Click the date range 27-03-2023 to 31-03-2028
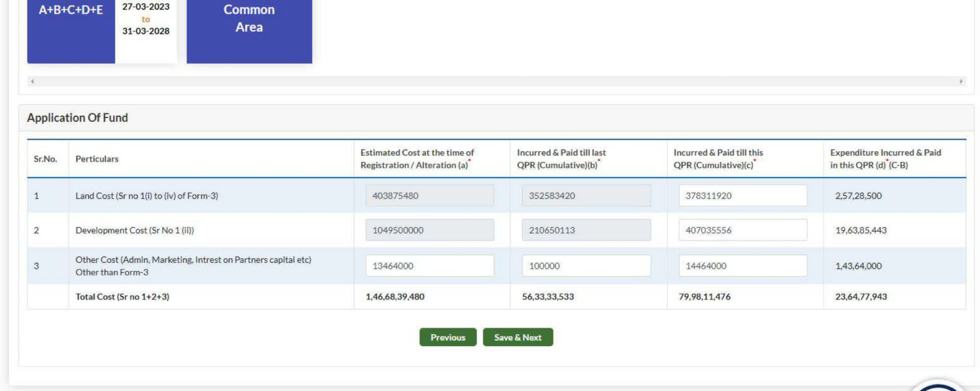Screen dimensions: 980x391 click(x=145, y=19)
